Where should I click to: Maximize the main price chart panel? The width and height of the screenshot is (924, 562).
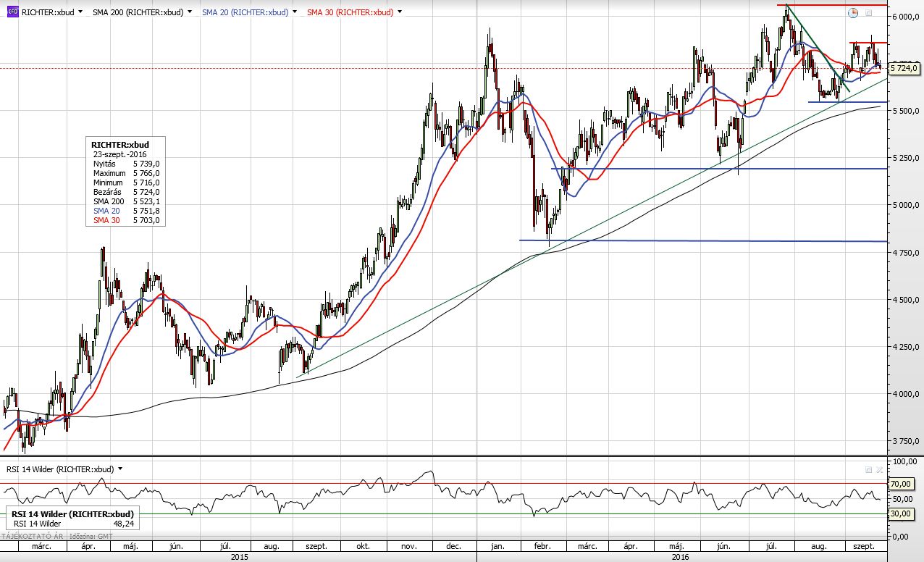click(868, 12)
